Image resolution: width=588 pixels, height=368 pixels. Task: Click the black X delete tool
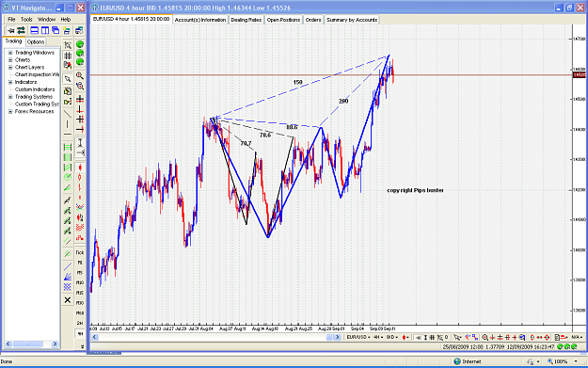point(68,299)
